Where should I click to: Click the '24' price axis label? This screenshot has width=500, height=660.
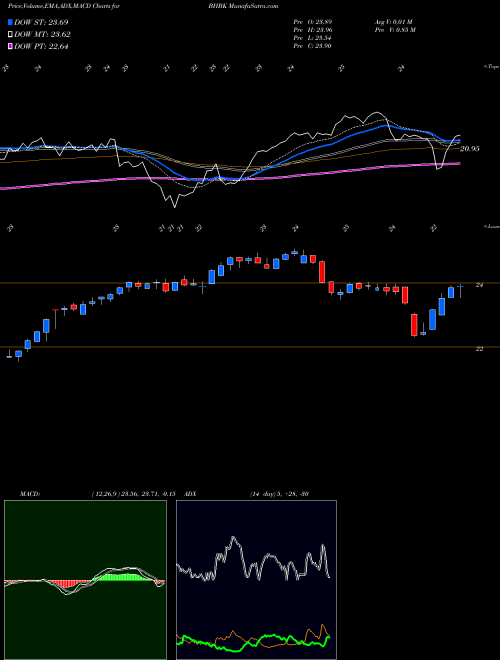[x=479, y=285]
